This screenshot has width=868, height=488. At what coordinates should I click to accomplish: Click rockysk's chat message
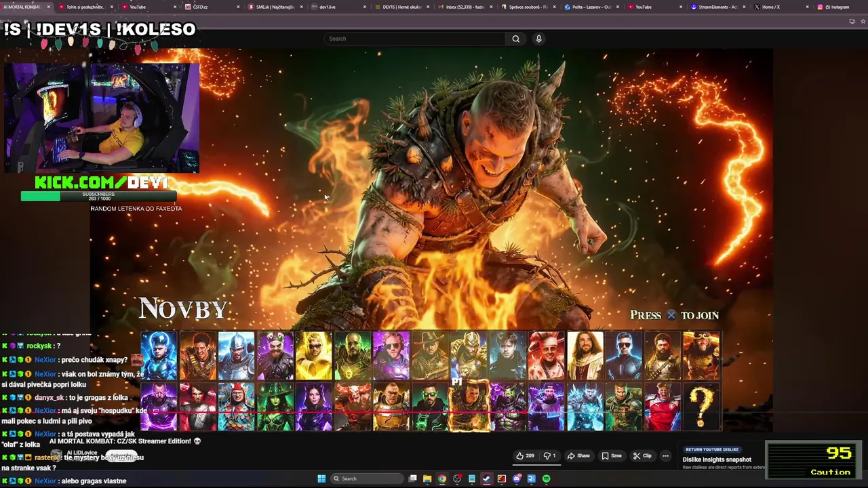click(33, 346)
